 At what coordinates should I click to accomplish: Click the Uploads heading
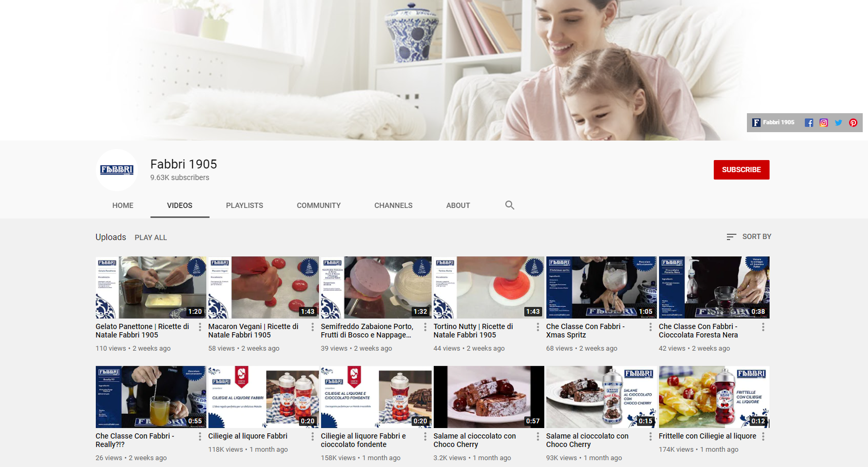point(111,237)
